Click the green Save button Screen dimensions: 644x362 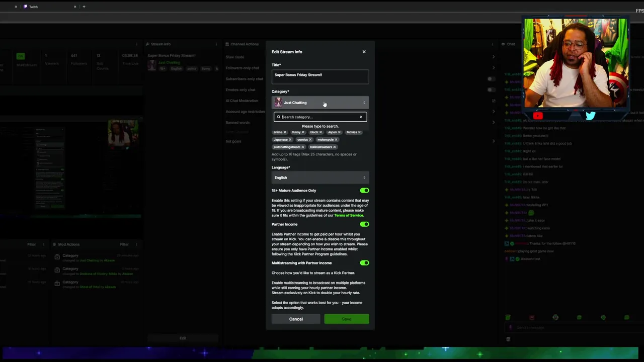click(347, 319)
